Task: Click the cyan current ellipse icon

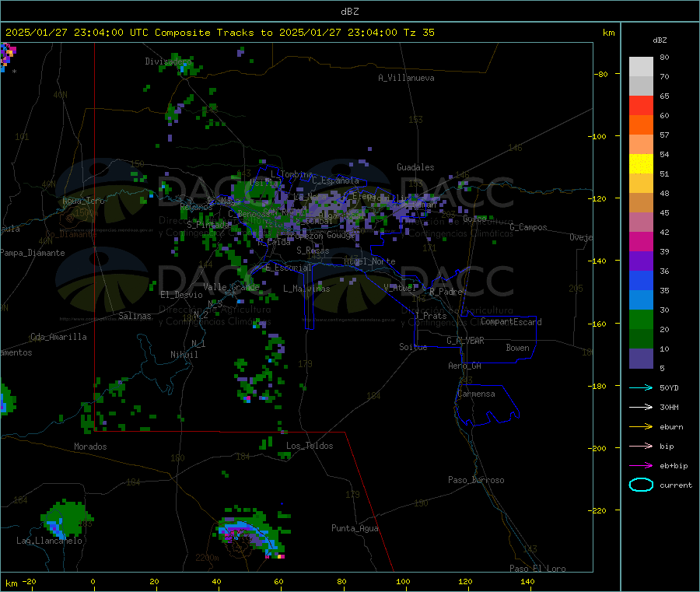Action: (x=641, y=485)
